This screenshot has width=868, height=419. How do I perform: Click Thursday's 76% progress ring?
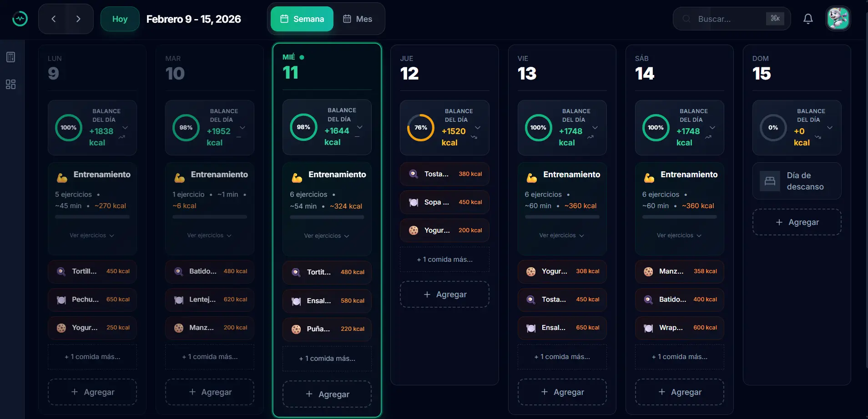click(420, 128)
